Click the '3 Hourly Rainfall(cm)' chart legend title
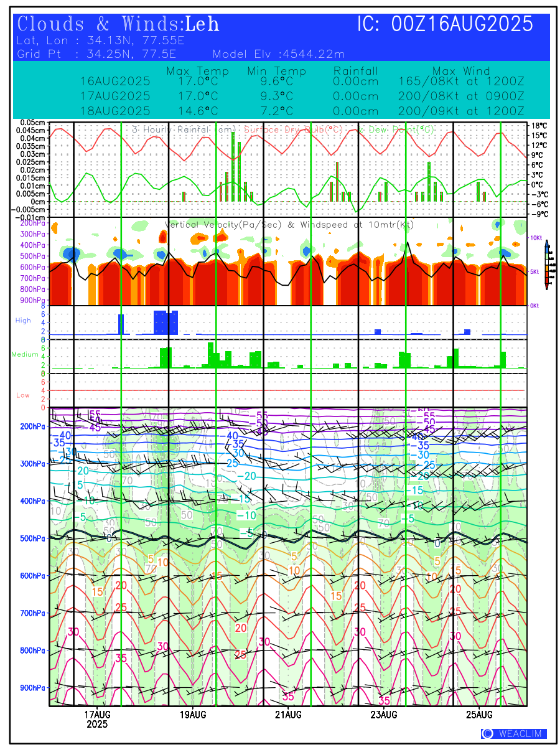560x747 pixels. [x=185, y=129]
